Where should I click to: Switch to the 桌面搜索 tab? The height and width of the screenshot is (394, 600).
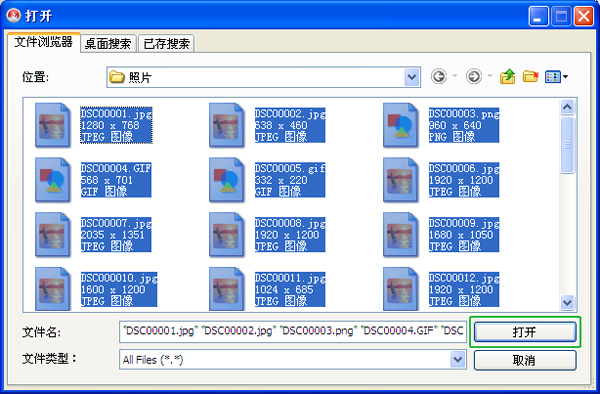pos(108,44)
